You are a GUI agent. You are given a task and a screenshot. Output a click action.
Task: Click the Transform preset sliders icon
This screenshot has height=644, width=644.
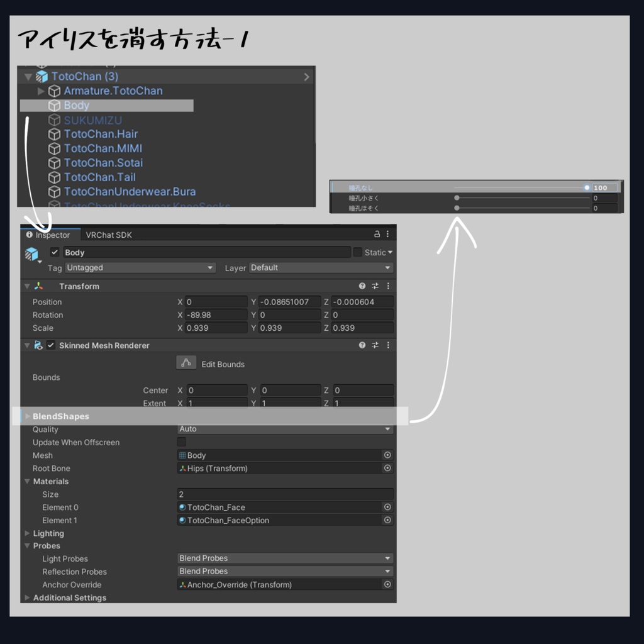[375, 286]
